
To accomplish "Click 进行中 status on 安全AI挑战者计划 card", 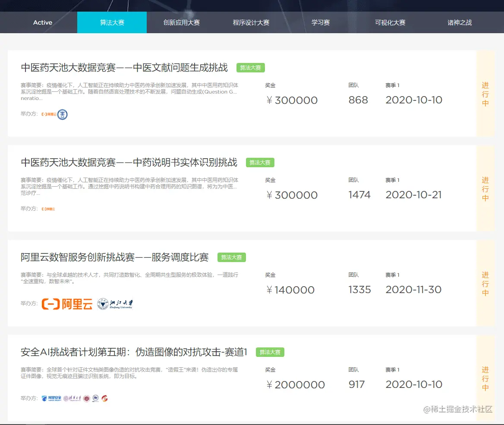I will [485, 378].
